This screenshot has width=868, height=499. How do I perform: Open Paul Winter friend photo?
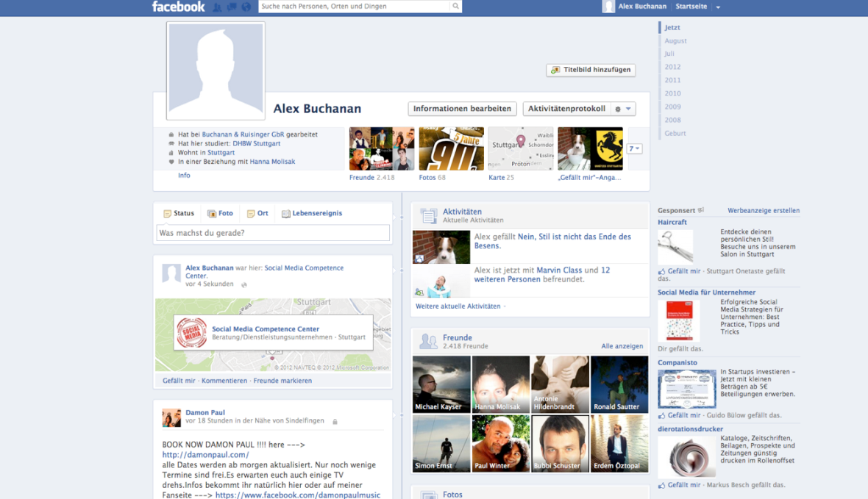500,444
